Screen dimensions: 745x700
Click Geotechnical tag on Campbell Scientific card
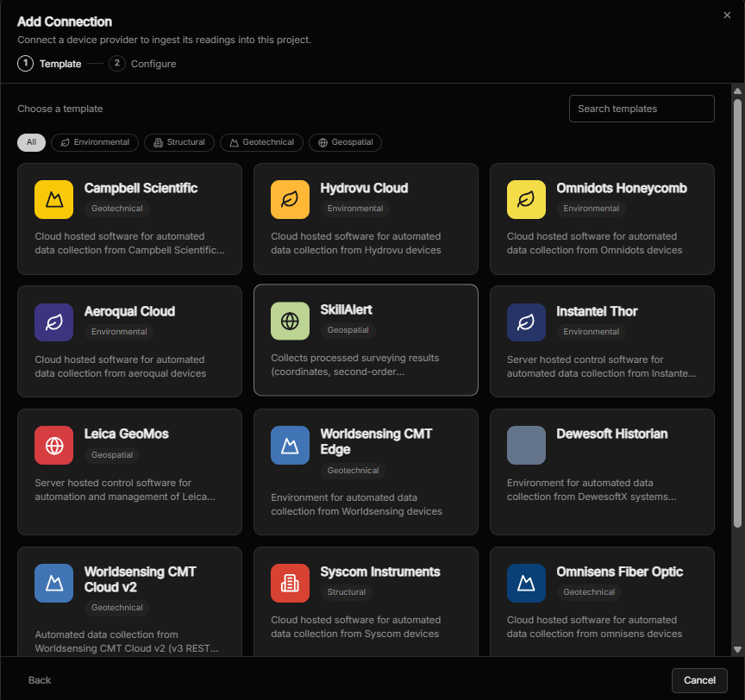tap(117, 209)
